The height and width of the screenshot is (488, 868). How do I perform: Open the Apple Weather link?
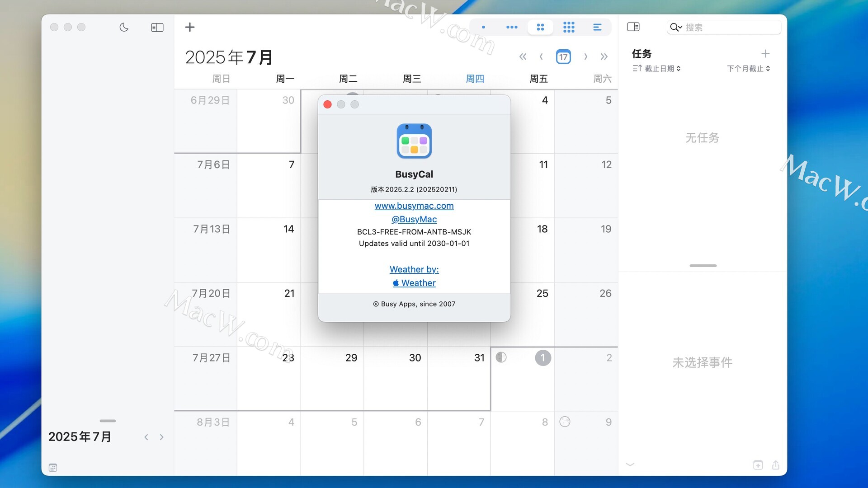(x=414, y=283)
